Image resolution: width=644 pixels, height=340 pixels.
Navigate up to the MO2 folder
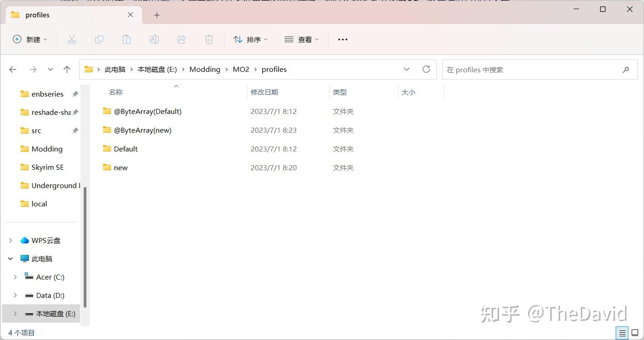(67, 69)
